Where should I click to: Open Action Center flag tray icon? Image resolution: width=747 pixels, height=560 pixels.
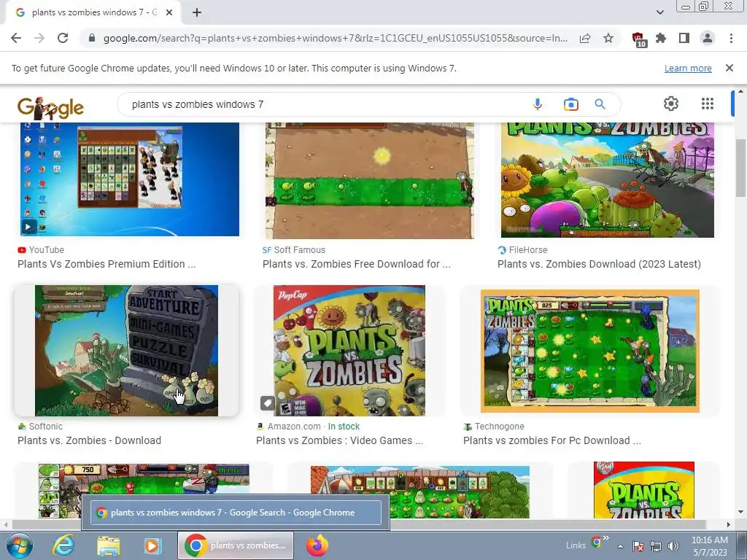click(638, 546)
